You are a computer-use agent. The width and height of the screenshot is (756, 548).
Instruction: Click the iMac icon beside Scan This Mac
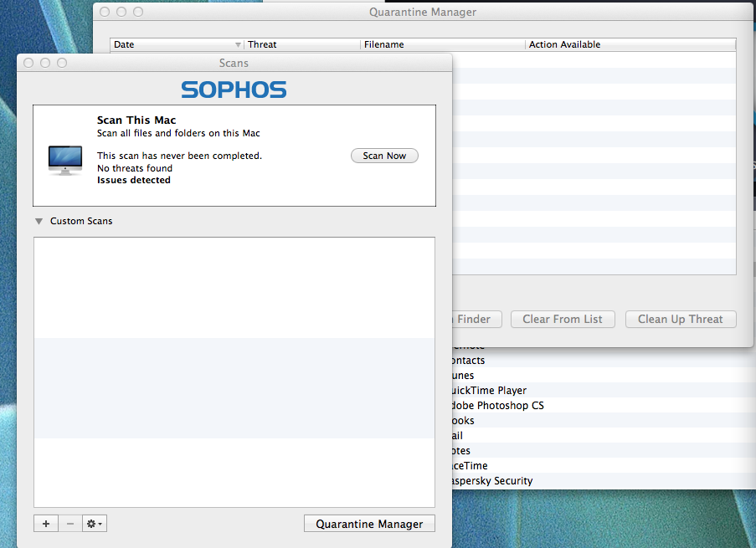coord(65,161)
